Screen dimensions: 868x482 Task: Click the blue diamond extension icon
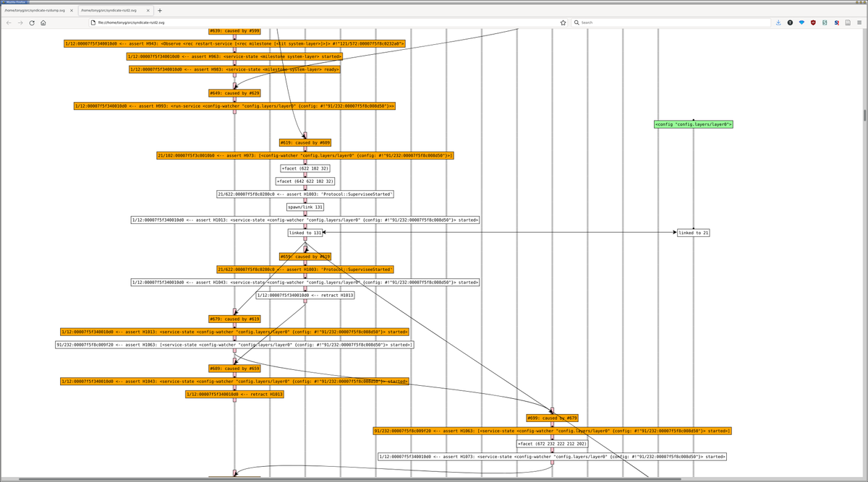(x=801, y=22)
